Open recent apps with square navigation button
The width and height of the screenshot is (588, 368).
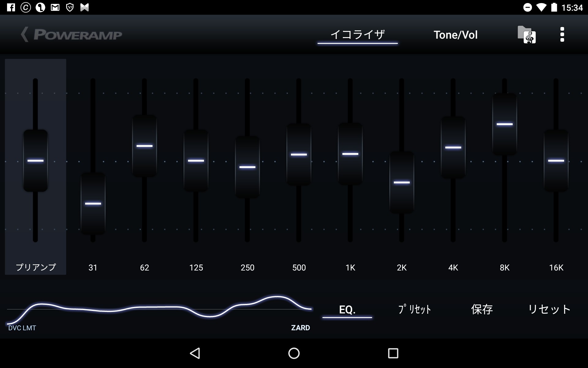click(393, 353)
